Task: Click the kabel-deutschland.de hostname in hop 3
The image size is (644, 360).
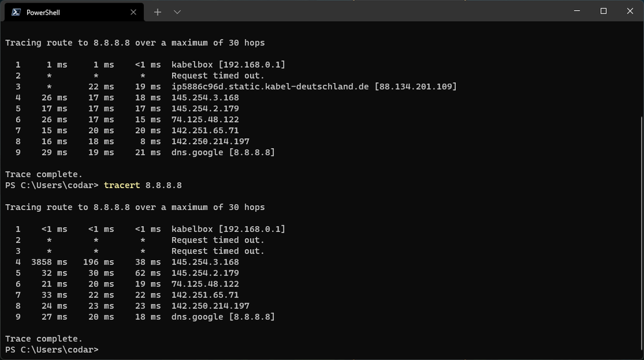Action: pyautogui.click(x=270, y=86)
